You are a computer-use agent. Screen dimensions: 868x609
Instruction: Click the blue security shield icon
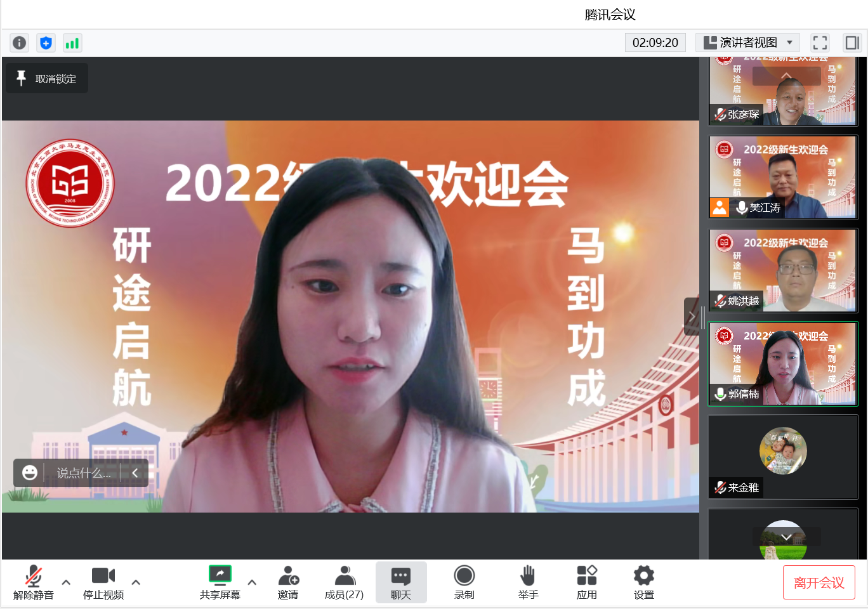click(46, 43)
